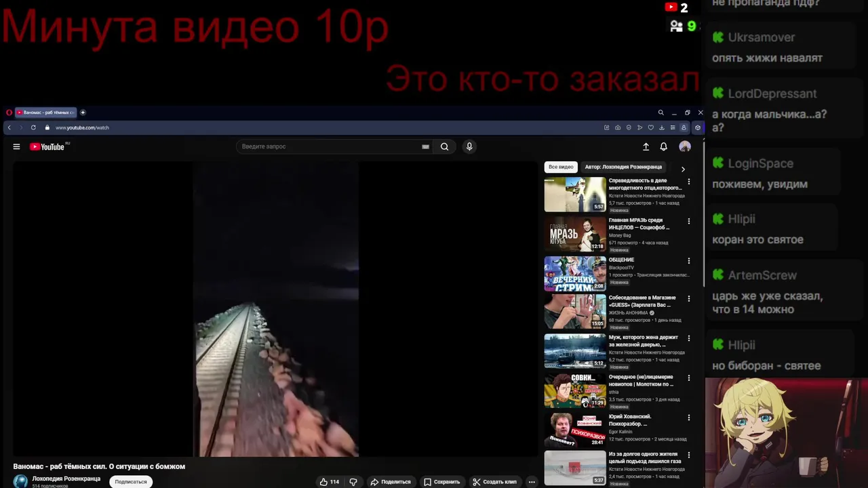Add page to bookmarks heart icon
Screen dimensions: 868x488
651,127
